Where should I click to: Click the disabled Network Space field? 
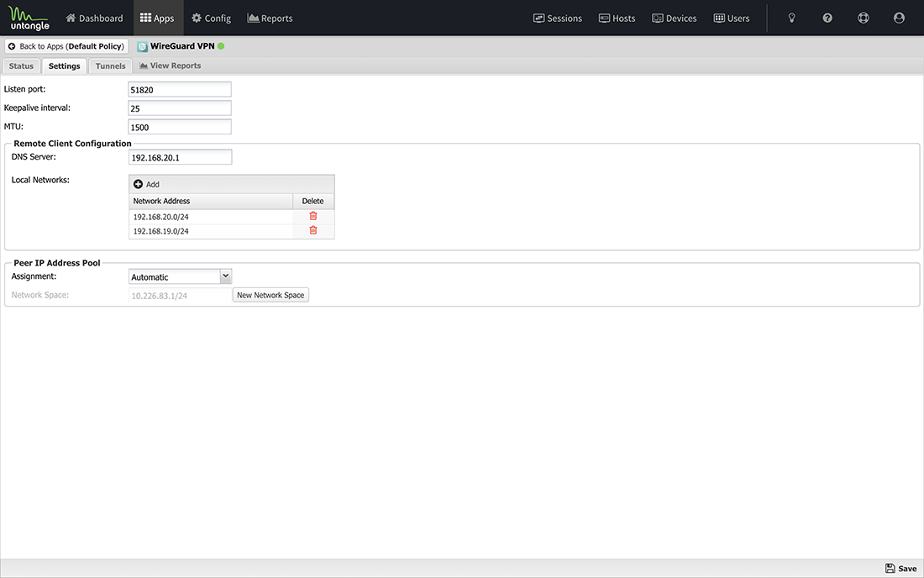pyautogui.click(x=181, y=295)
